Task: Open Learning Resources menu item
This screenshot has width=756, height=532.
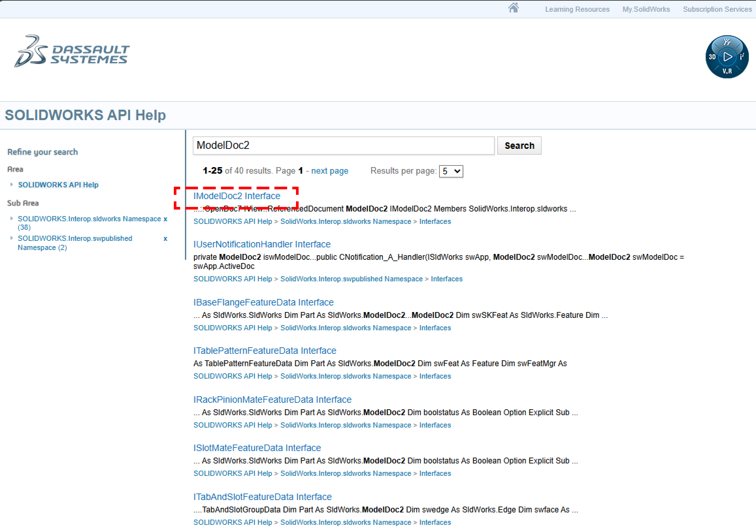Action: [x=577, y=9]
